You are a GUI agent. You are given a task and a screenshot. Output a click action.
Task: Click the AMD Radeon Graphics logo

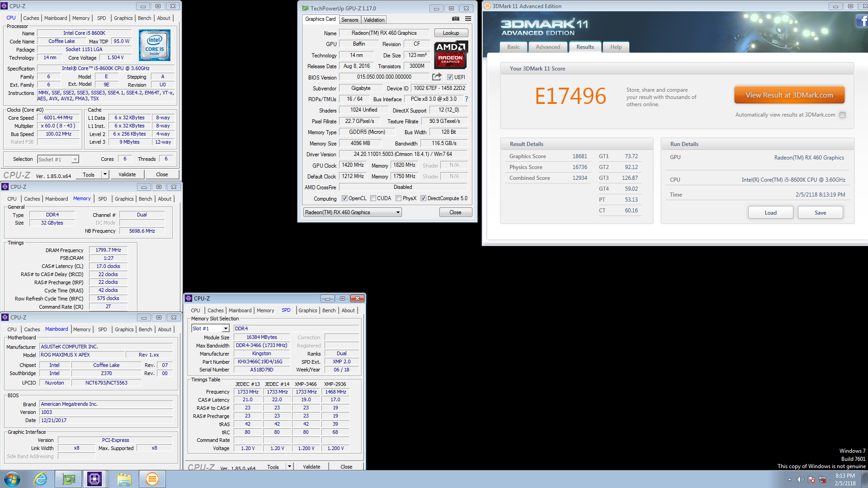(x=451, y=54)
